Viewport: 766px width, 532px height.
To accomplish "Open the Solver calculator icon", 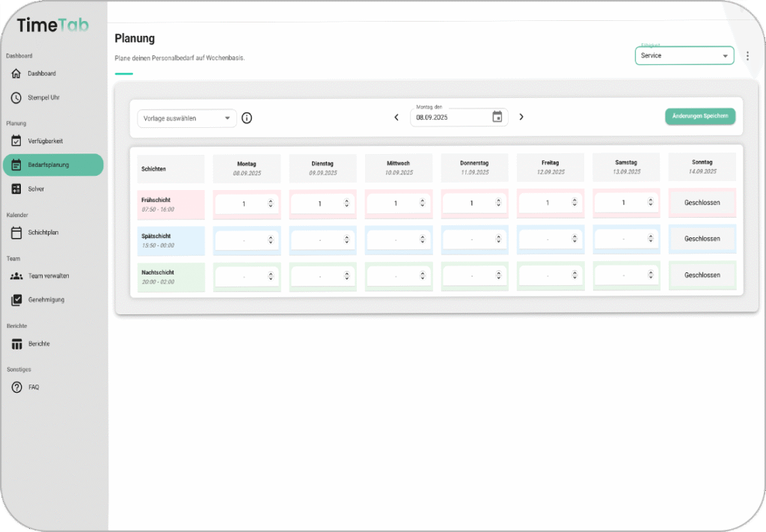I will pyautogui.click(x=16, y=189).
